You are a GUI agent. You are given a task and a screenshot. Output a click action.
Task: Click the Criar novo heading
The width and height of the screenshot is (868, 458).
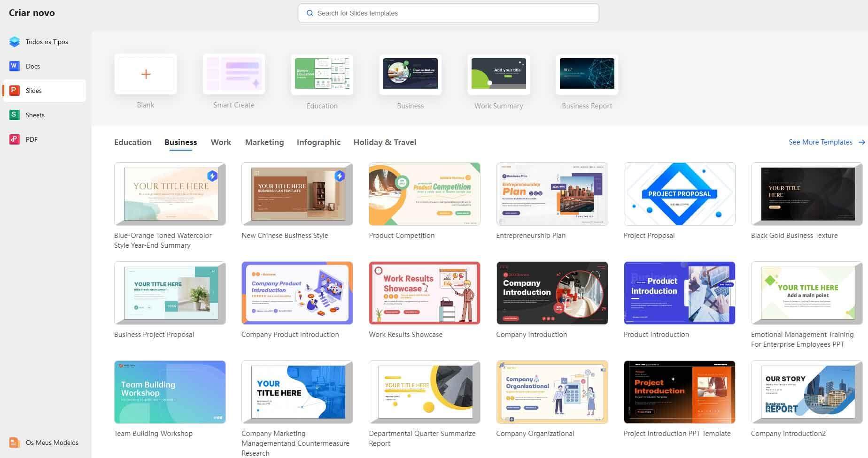32,13
